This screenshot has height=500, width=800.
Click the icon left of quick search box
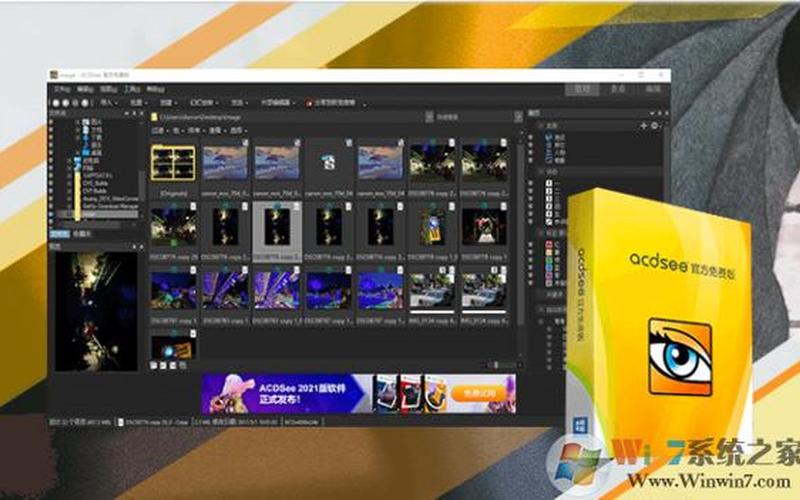[x=429, y=117]
